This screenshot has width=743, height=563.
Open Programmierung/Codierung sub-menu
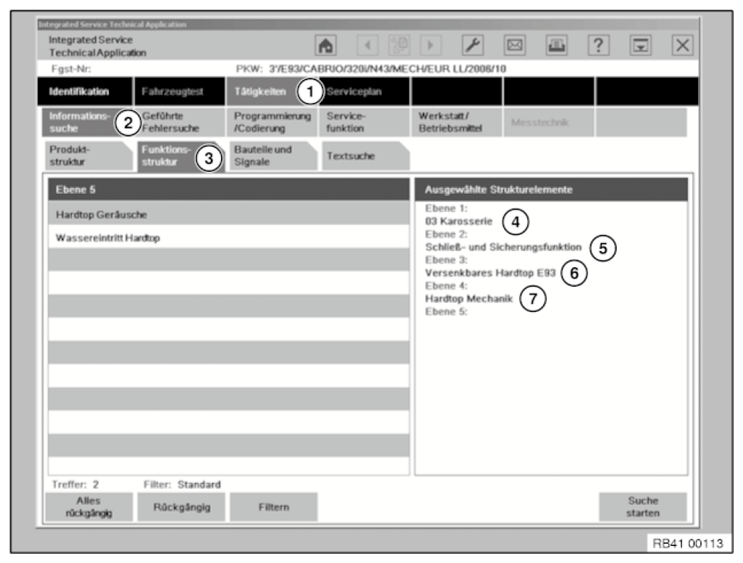(x=272, y=122)
